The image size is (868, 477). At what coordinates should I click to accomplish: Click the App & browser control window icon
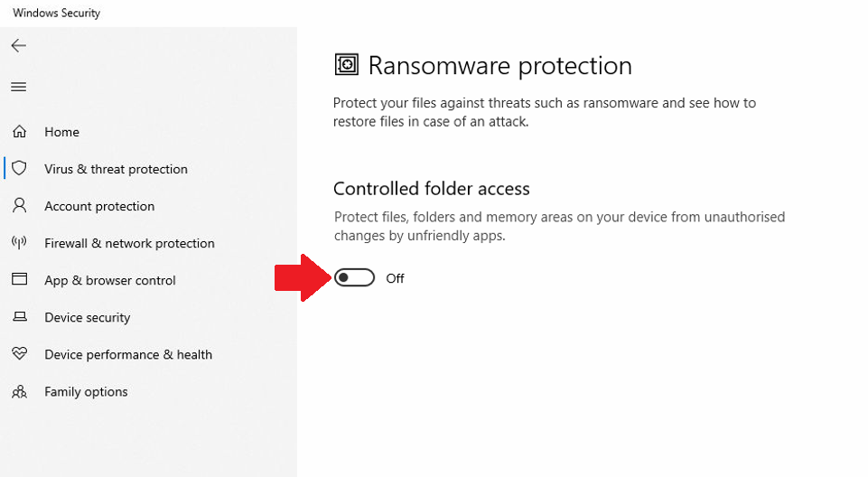point(19,280)
